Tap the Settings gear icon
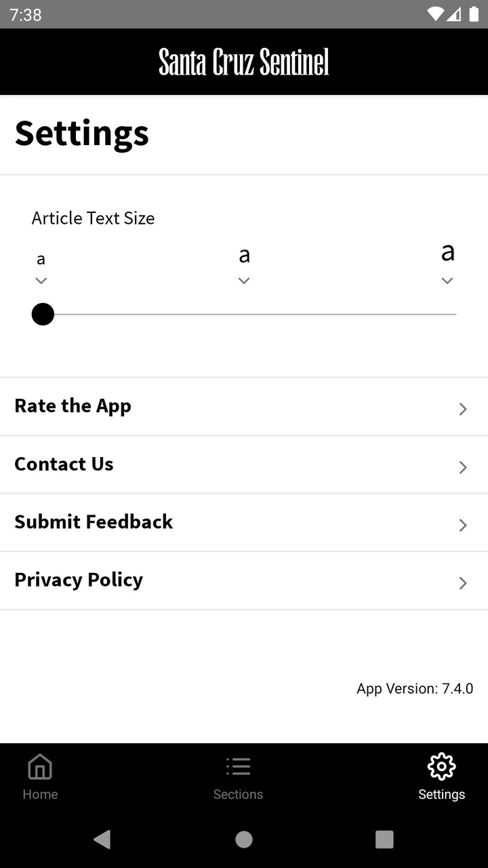The width and height of the screenshot is (488, 868). [441, 767]
